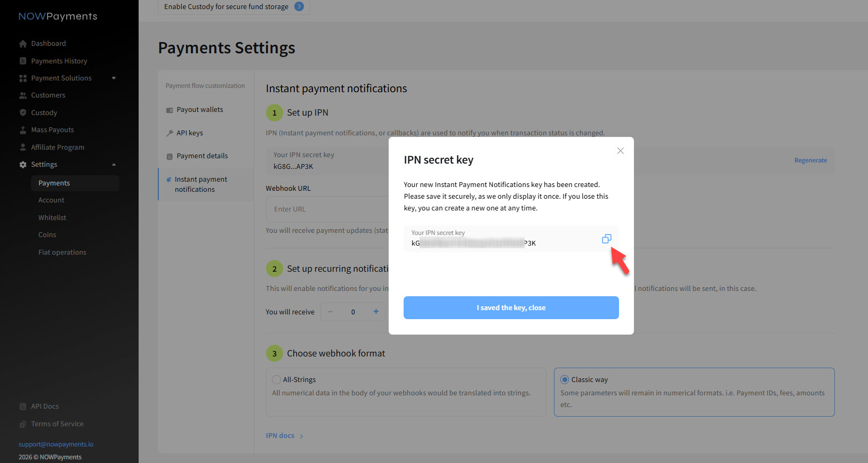
Task: Select the All-Strings webhook format
Action: pos(276,380)
